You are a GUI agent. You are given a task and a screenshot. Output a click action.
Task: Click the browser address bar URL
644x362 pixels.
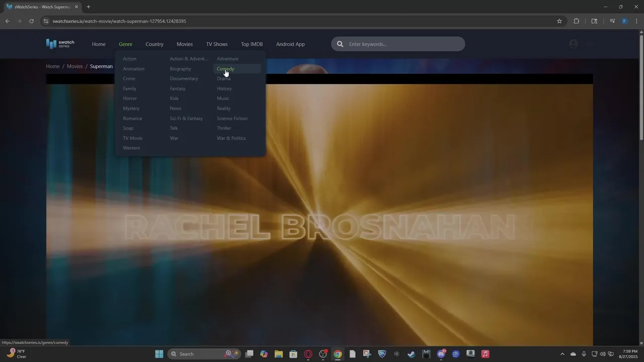click(x=119, y=21)
